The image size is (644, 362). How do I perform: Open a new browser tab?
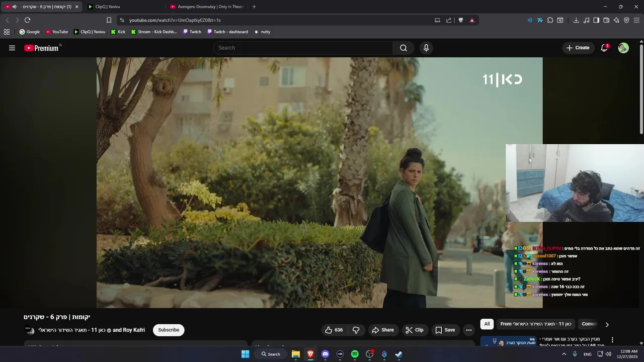click(x=254, y=7)
